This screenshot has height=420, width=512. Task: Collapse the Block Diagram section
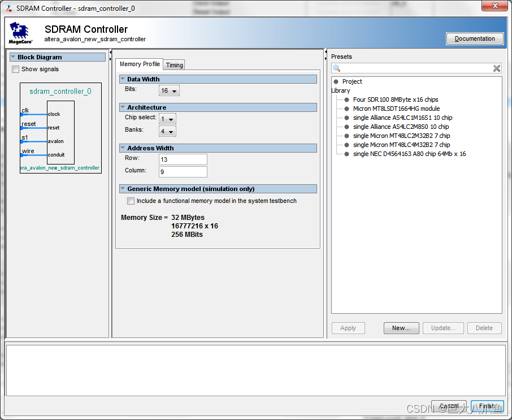(13, 57)
